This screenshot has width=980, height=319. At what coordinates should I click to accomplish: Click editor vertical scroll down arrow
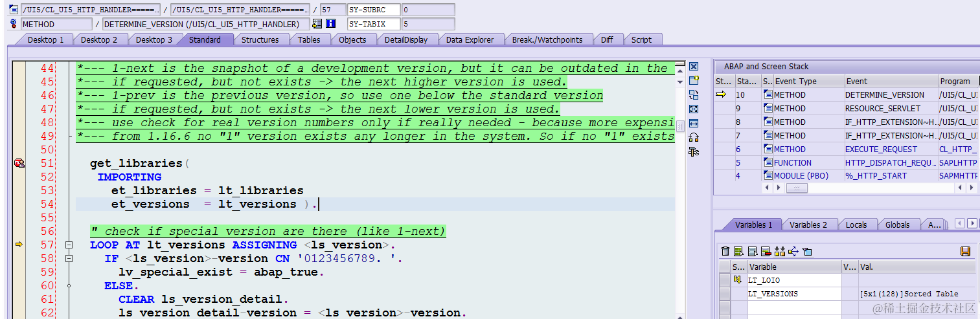(680, 82)
